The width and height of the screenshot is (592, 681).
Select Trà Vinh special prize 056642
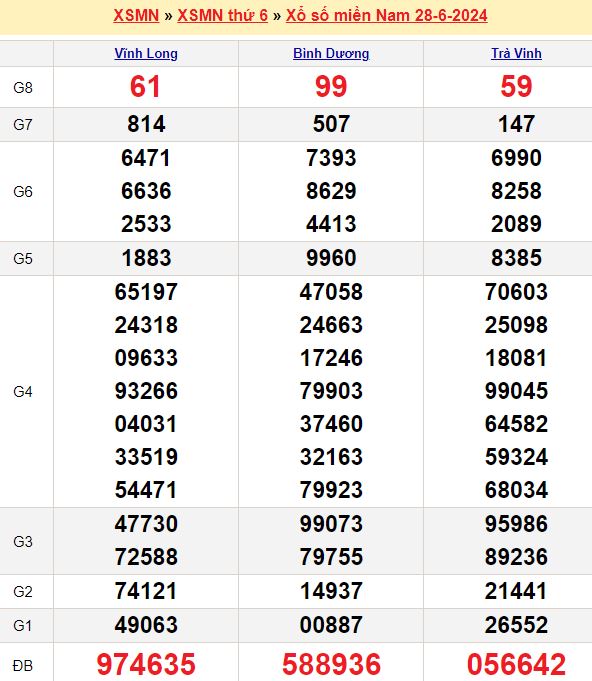(516, 664)
